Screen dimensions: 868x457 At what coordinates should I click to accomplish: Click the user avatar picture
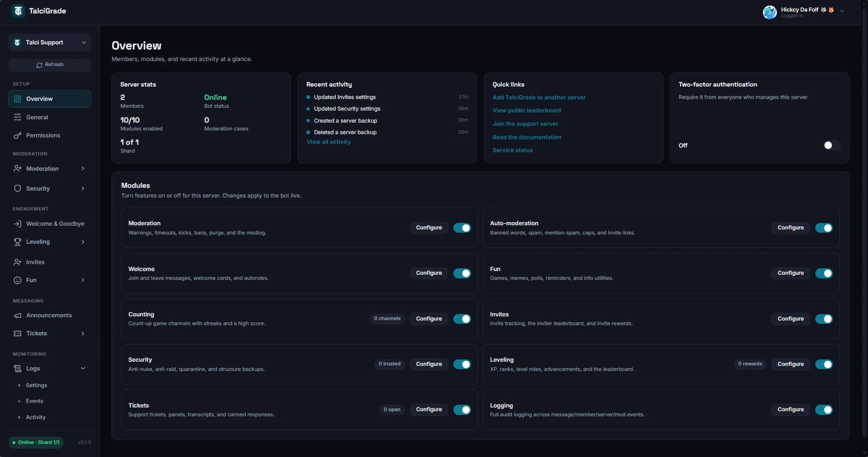770,12
